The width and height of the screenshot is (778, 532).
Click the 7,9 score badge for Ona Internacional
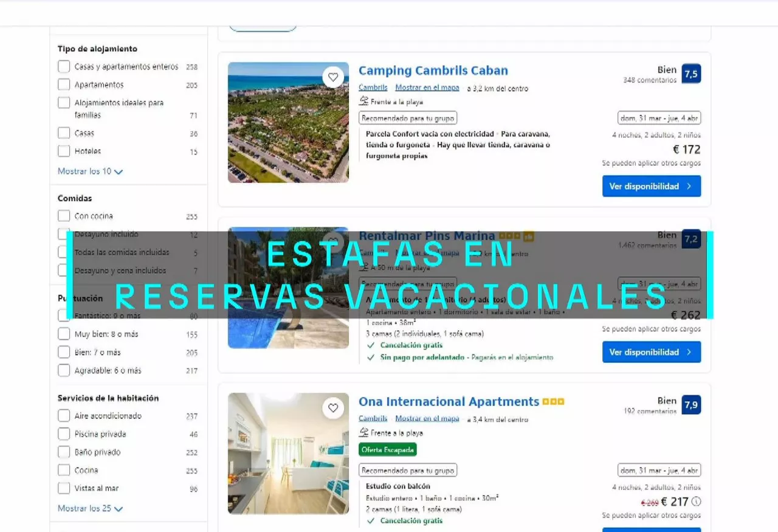point(691,404)
